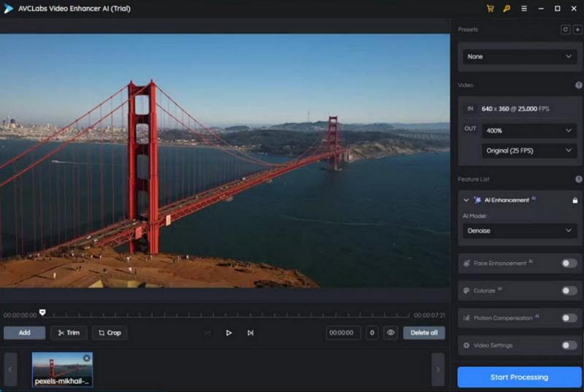The height and width of the screenshot is (392, 584).
Task: Expand the Denoise AI Model dropdown
Action: coord(520,231)
